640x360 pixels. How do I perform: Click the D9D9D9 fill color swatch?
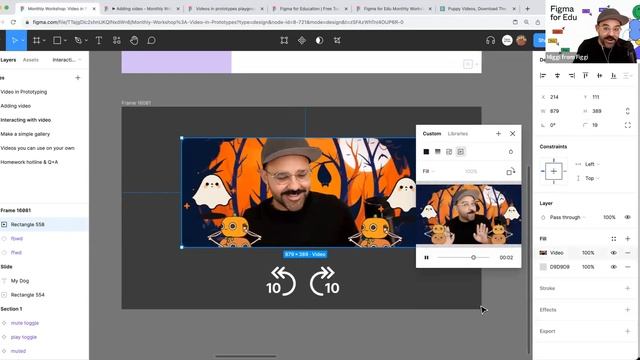point(543,267)
